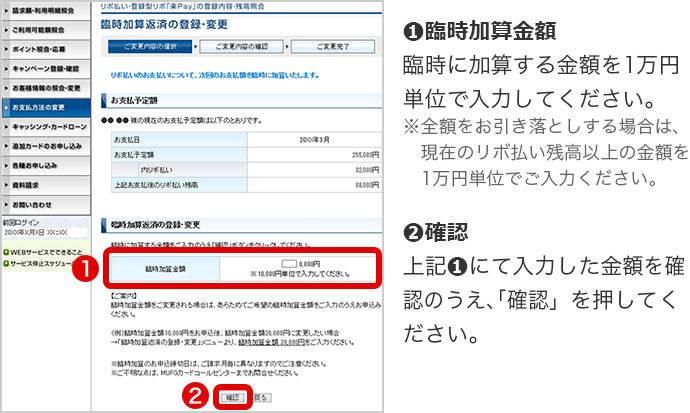The image size is (690, 413).
Task: Open ご利用可能額照会 sidebar item
Action: click(49, 29)
